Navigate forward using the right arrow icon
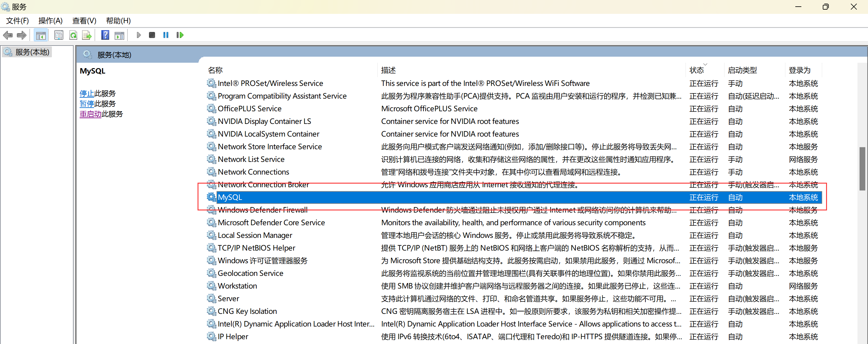This screenshot has height=344, width=868. click(x=22, y=35)
